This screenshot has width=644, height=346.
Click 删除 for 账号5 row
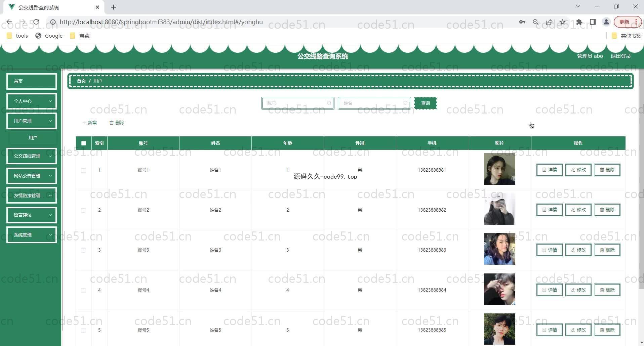click(x=607, y=330)
